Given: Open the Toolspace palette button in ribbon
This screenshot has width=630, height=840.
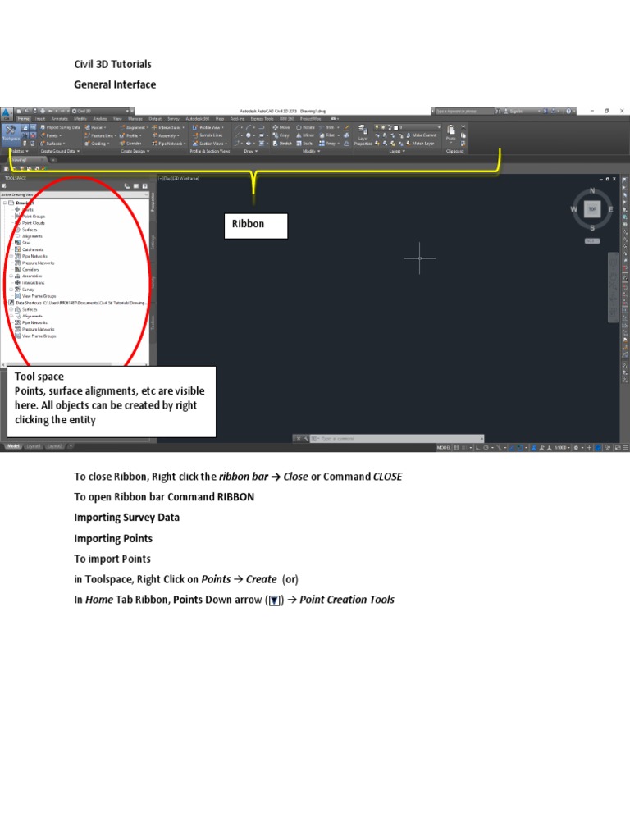Looking at the screenshot, I should pos(11,134).
